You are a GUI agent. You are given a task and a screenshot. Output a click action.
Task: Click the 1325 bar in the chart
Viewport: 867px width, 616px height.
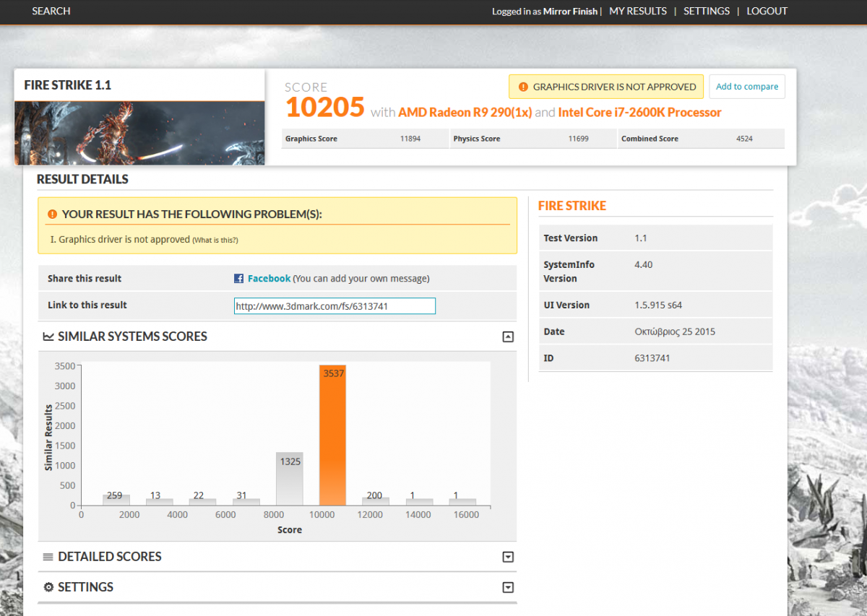(289, 479)
